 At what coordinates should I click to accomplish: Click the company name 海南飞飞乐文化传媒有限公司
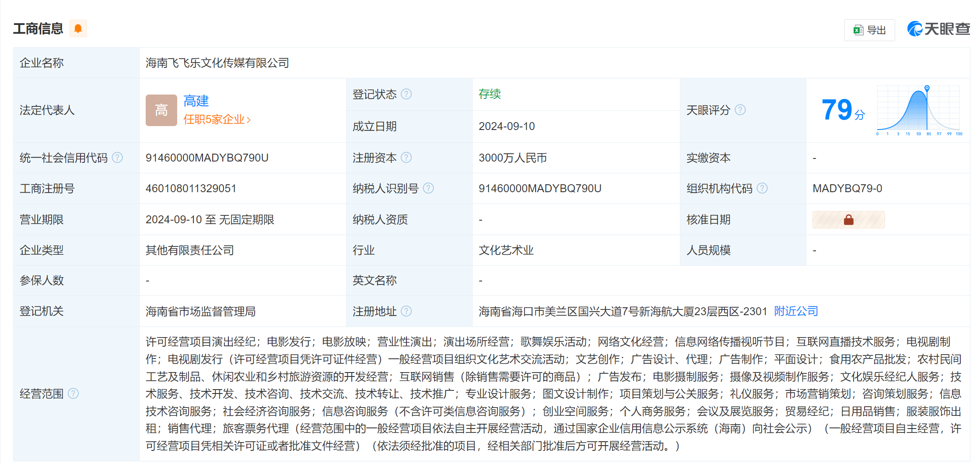(217, 63)
